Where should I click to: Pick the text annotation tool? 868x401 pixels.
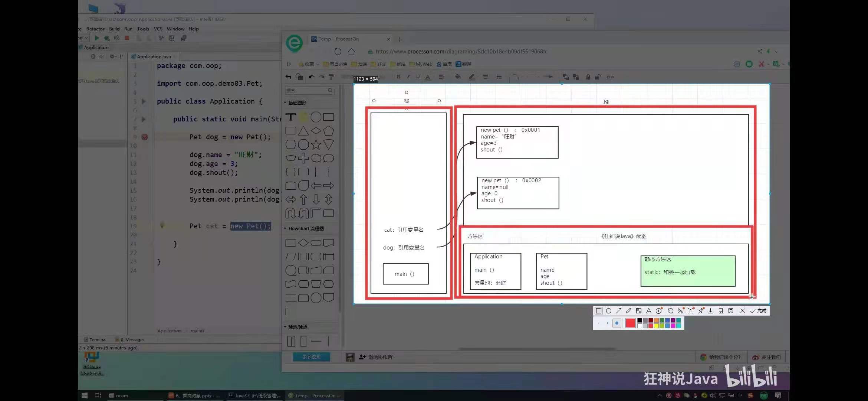click(x=649, y=311)
